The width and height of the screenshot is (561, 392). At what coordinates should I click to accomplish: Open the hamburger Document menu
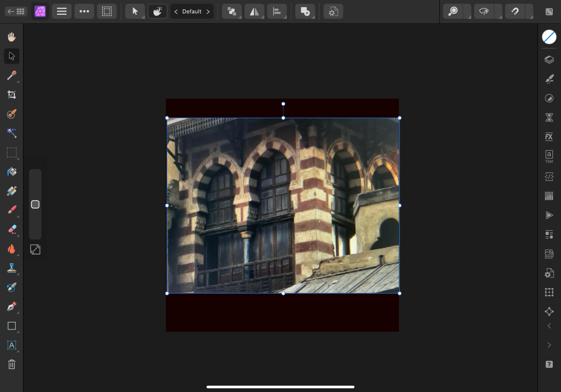coord(61,11)
